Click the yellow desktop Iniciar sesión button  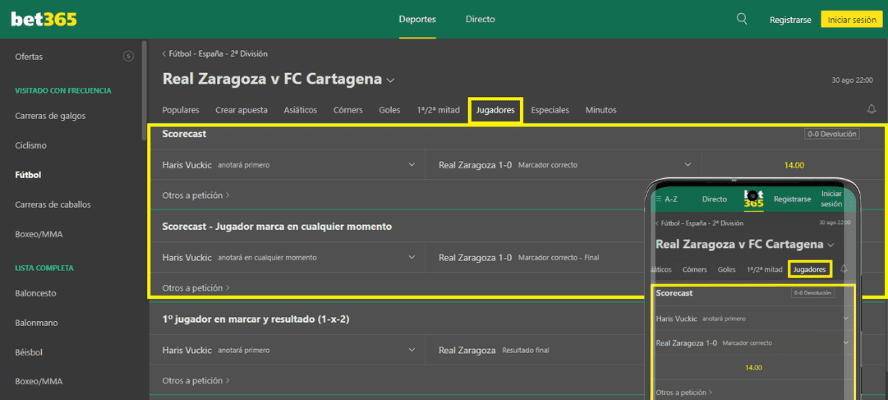[x=852, y=19]
